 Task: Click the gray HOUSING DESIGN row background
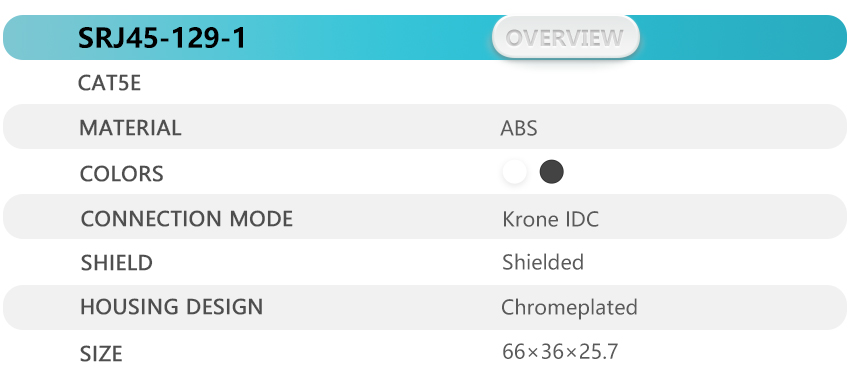(x=425, y=307)
